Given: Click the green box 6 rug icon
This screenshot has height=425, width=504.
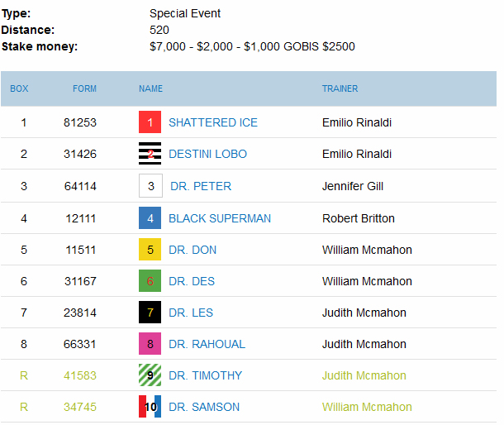Looking at the screenshot, I should tap(150, 281).
